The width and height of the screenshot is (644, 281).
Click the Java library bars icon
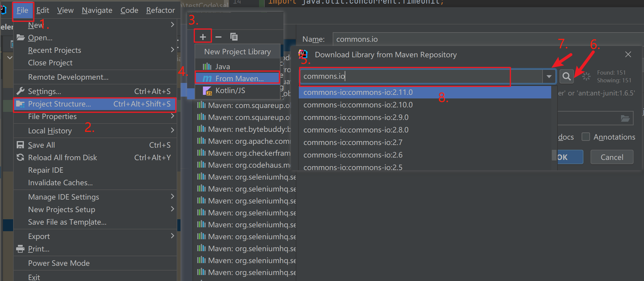pos(207,66)
